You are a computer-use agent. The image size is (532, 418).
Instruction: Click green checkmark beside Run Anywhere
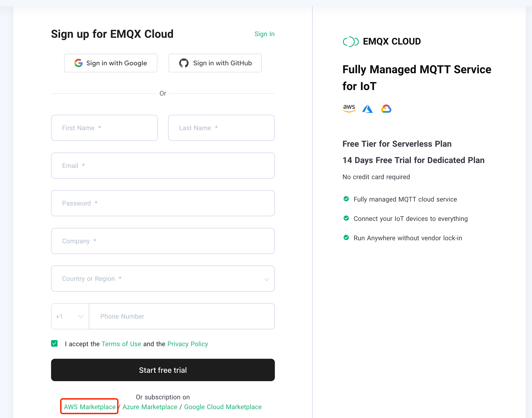click(346, 237)
